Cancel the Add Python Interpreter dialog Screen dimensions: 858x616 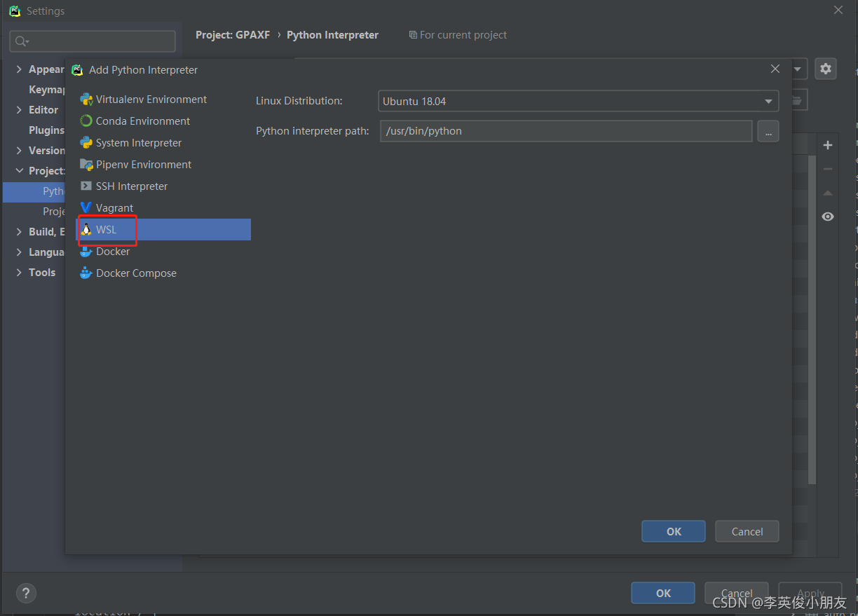747,531
